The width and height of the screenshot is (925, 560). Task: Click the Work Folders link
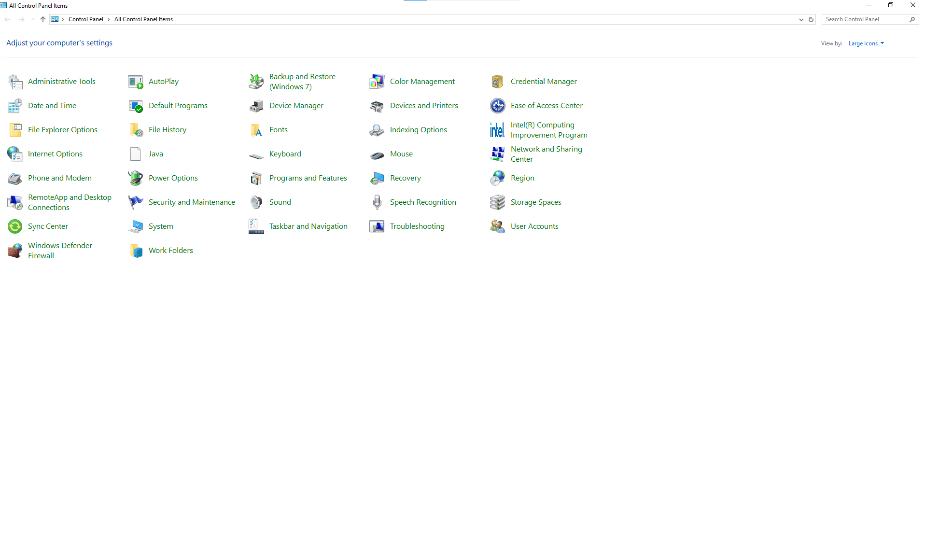coord(171,251)
